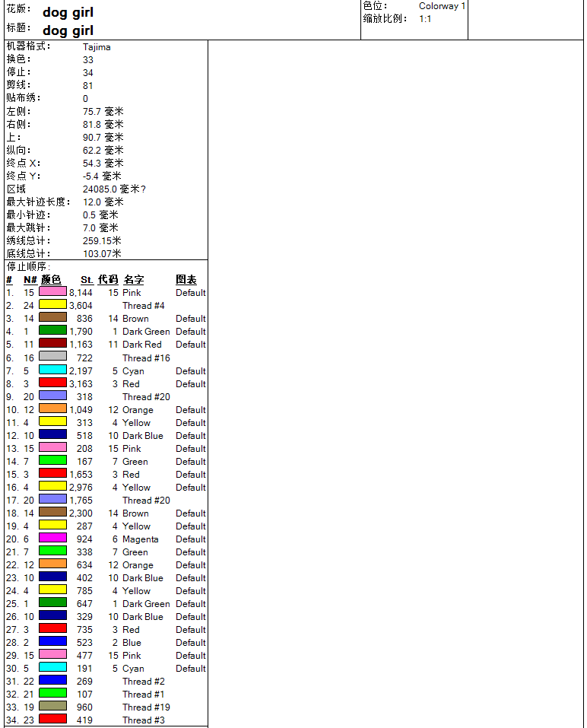Click the '12.0 毫米' max stitch length
This screenshot has width=587, height=728.
103,202
